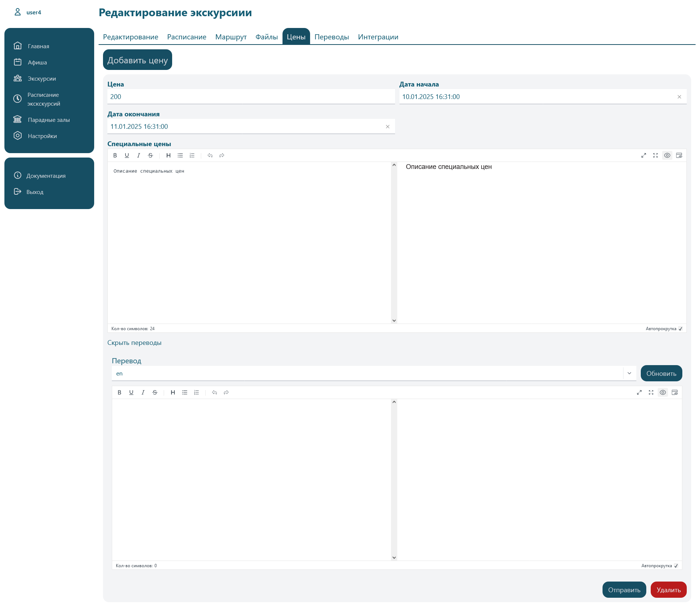
Task: Click italic icon in translation editor toolbar
Action: [x=143, y=392]
